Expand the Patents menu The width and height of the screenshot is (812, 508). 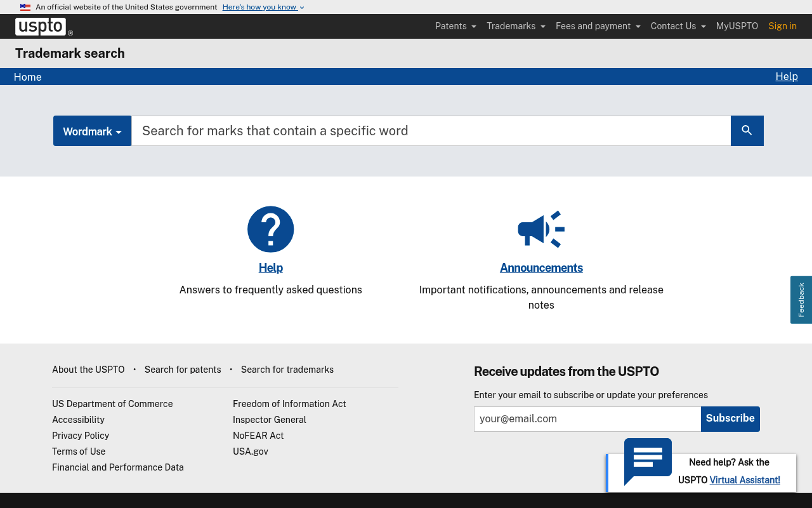[455, 26]
